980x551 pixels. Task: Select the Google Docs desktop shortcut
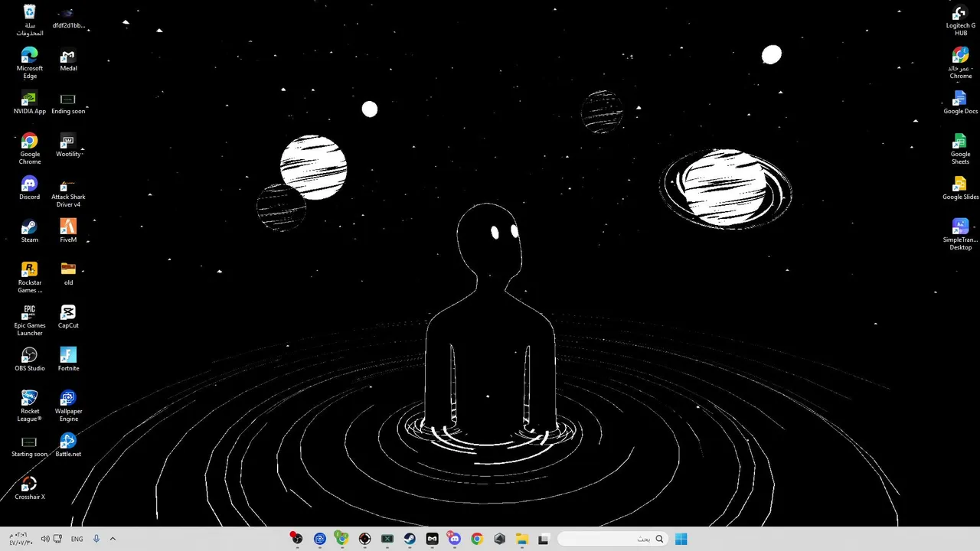(960, 103)
